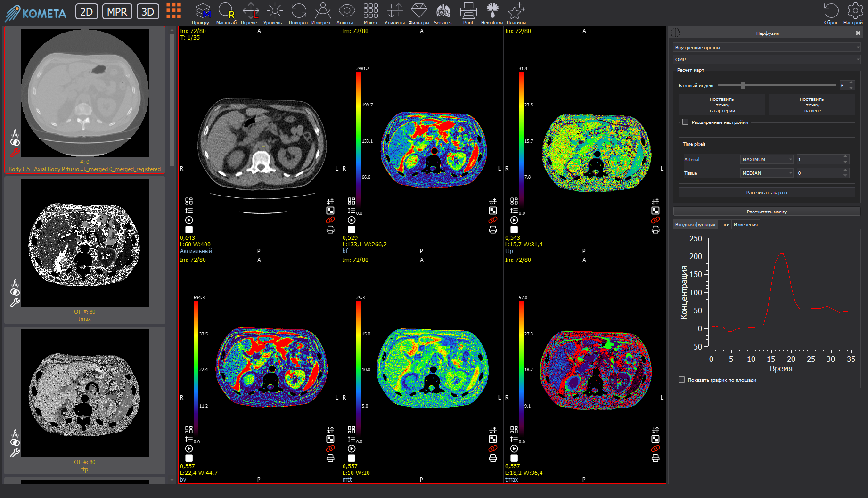868x498 pixels.
Task: Open the Hematoma tool
Action: pos(492,14)
